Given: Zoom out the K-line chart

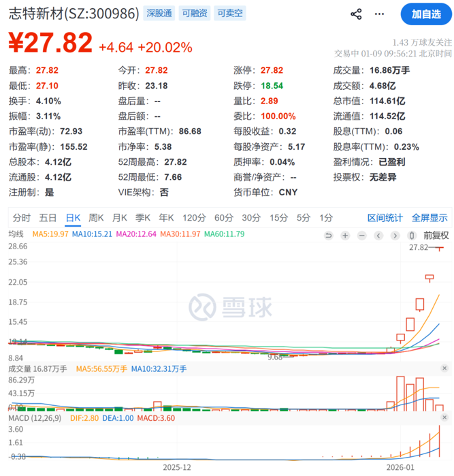Looking at the screenshot, I should [362, 236].
